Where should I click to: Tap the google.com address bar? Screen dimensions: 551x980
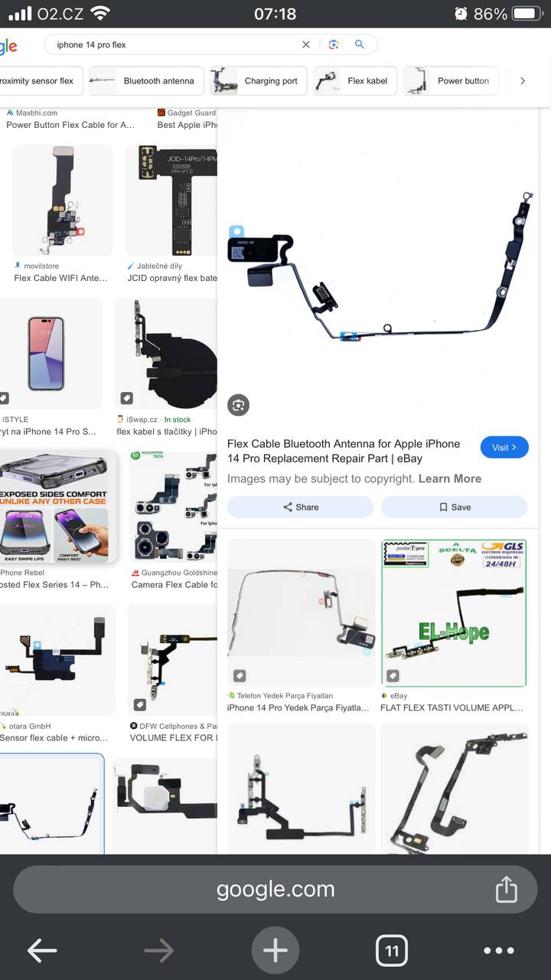[275, 890]
